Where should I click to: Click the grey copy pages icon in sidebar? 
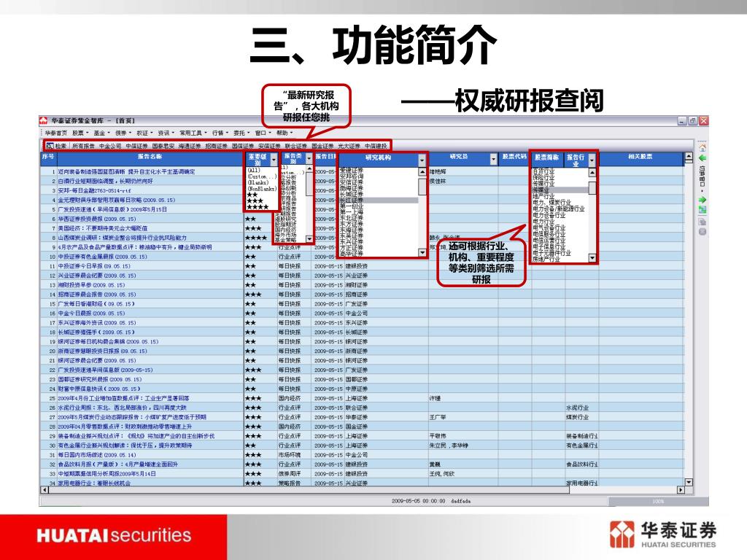coord(703,222)
